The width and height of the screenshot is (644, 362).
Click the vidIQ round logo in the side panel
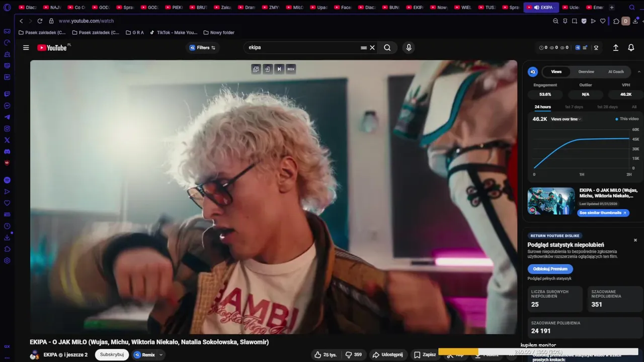point(532,72)
